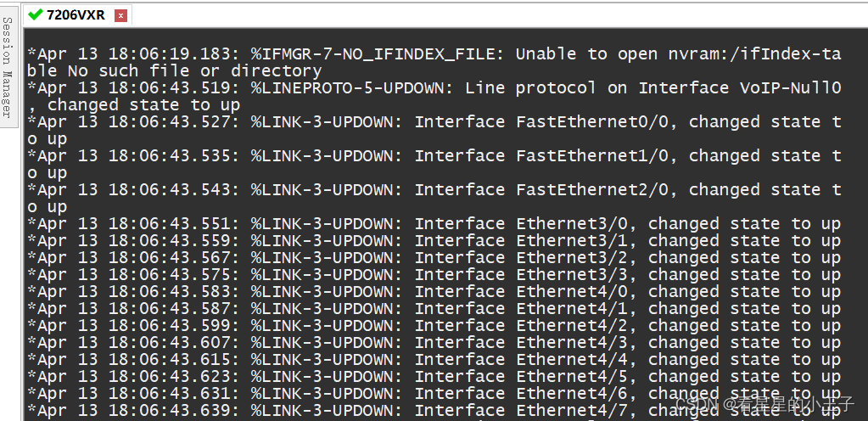Image resolution: width=868 pixels, height=421 pixels.
Task: Click the Ethernet4/5 changed state line
Action: [x=434, y=377]
